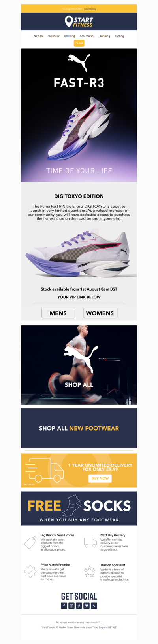Select the Clothing menu item

point(70,36)
